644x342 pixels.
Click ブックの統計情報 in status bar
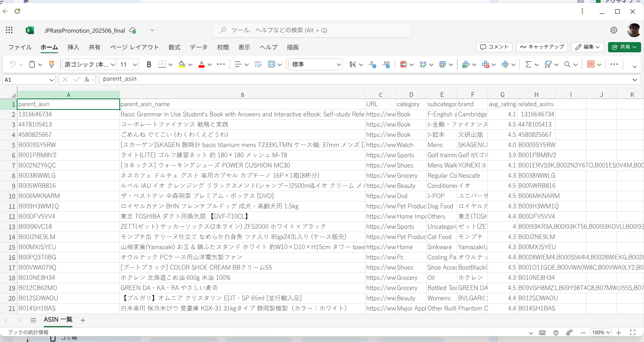pyautogui.click(x=28, y=333)
